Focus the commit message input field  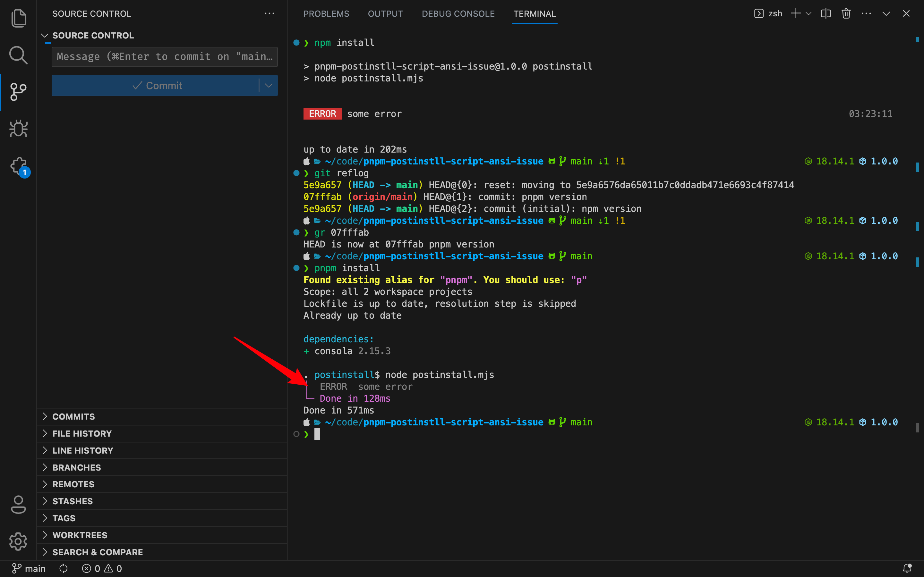click(164, 57)
